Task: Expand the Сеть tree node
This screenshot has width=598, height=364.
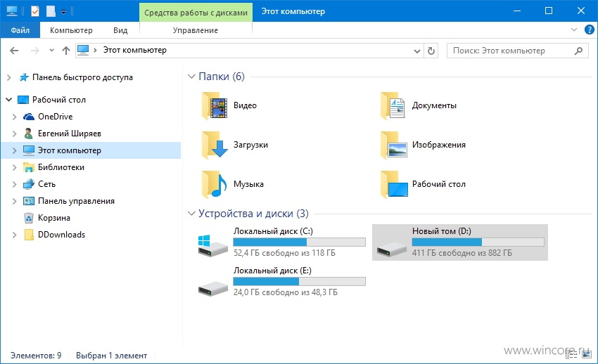Action: tap(15, 184)
